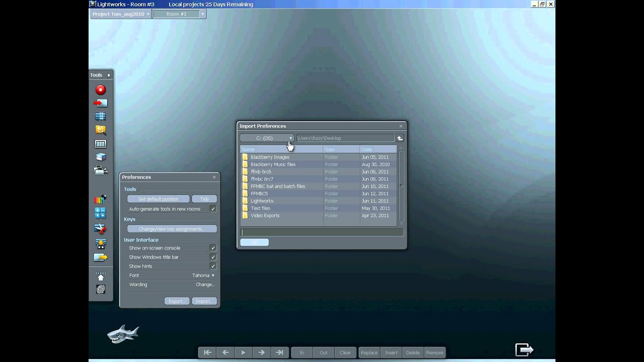Open the Font Tahoma dropdown
The width and height of the screenshot is (644, 362).
click(x=203, y=276)
